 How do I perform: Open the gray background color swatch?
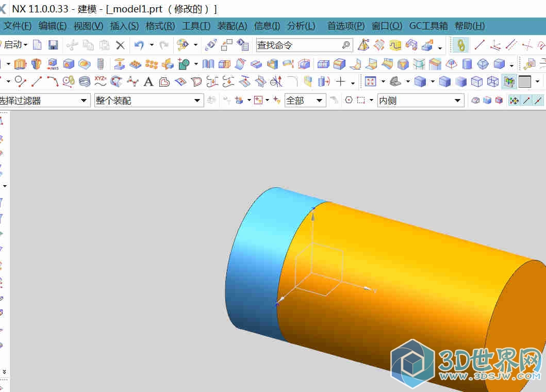point(525,81)
